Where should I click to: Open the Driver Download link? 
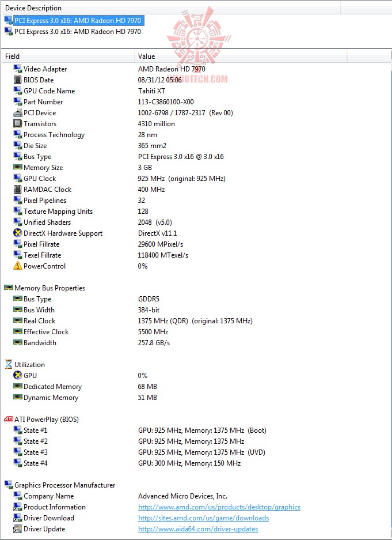coord(204,518)
